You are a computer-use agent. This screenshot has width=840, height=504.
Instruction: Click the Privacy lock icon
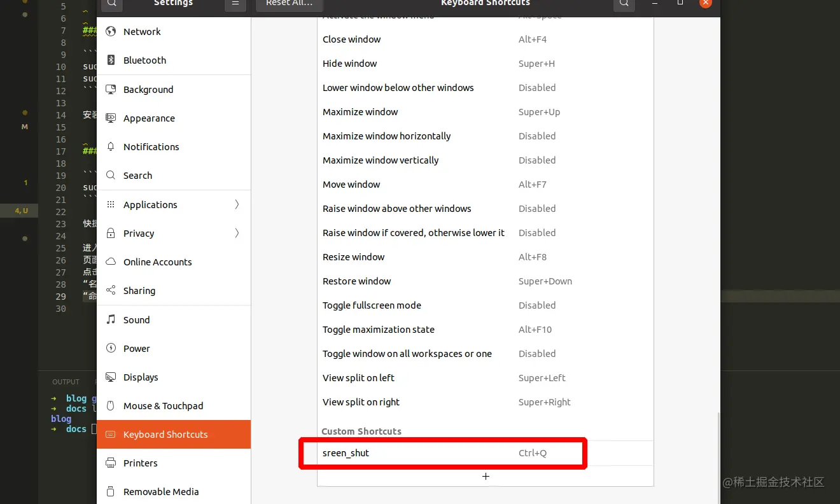(x=111, y=234)
